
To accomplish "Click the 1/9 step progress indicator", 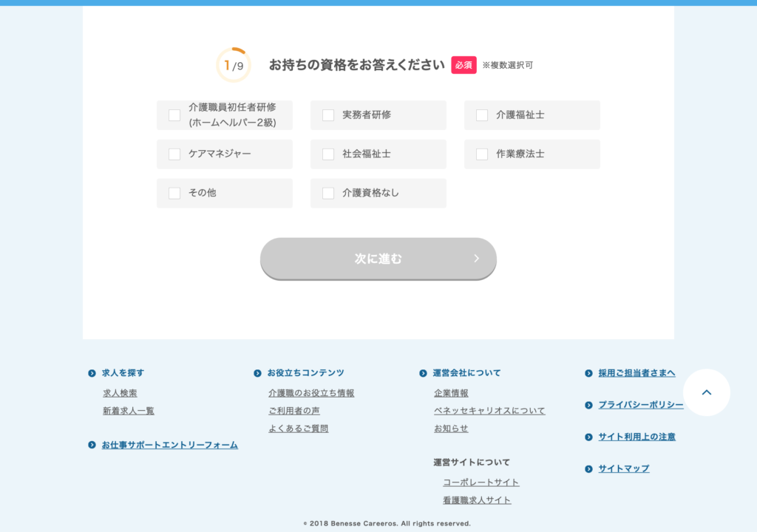I will coord(234,65).
